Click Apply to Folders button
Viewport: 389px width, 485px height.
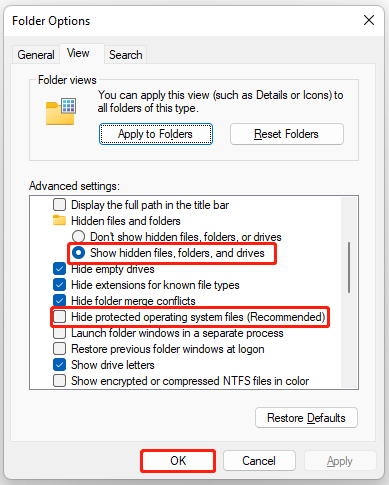(156, 134)
